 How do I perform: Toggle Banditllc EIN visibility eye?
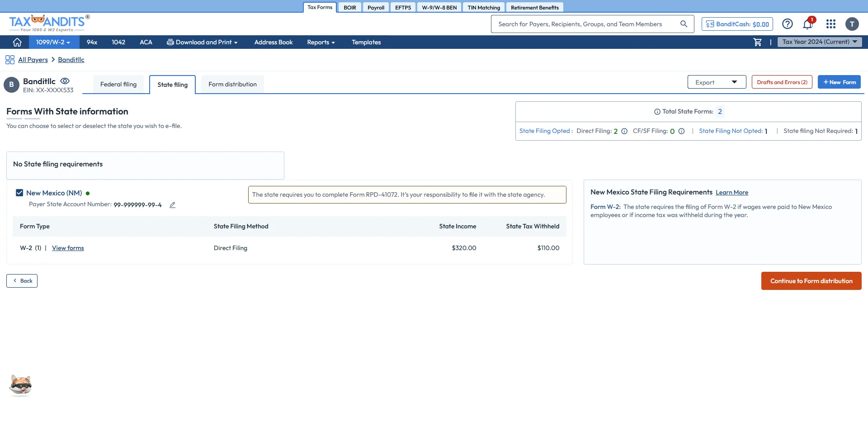click(65, 81)
